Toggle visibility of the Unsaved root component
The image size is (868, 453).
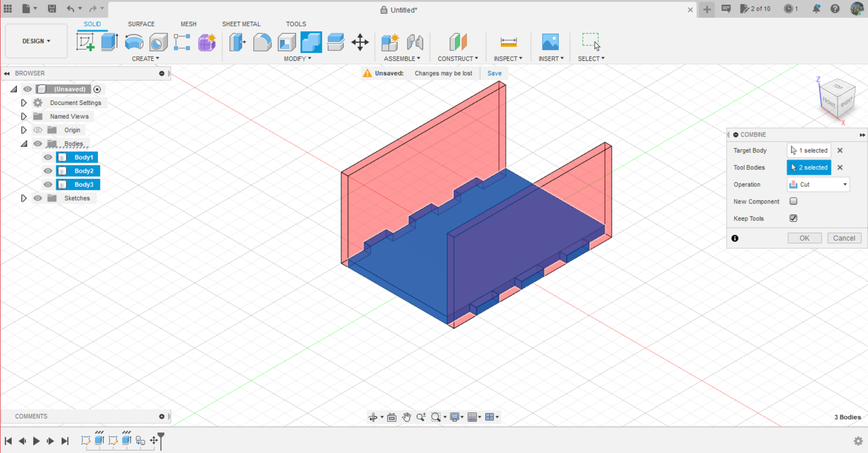(28, 89)
